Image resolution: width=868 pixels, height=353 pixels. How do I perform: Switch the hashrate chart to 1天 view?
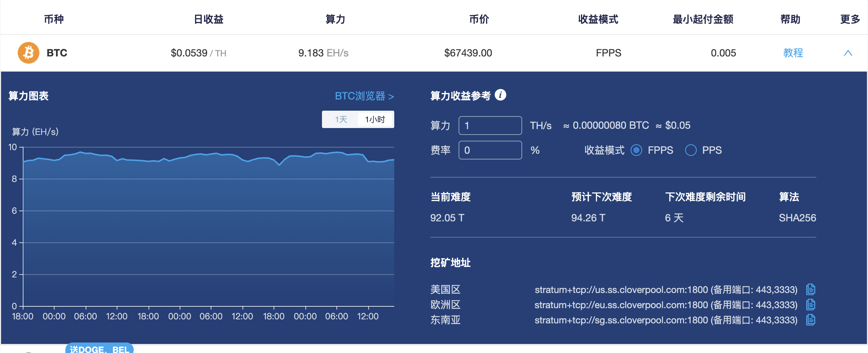point(340,119)
